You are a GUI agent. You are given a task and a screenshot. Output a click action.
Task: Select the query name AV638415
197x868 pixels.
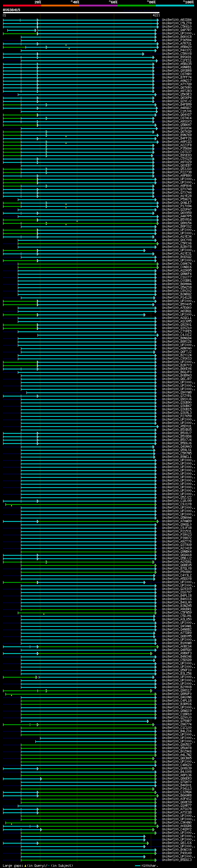(x=11, y=10)
